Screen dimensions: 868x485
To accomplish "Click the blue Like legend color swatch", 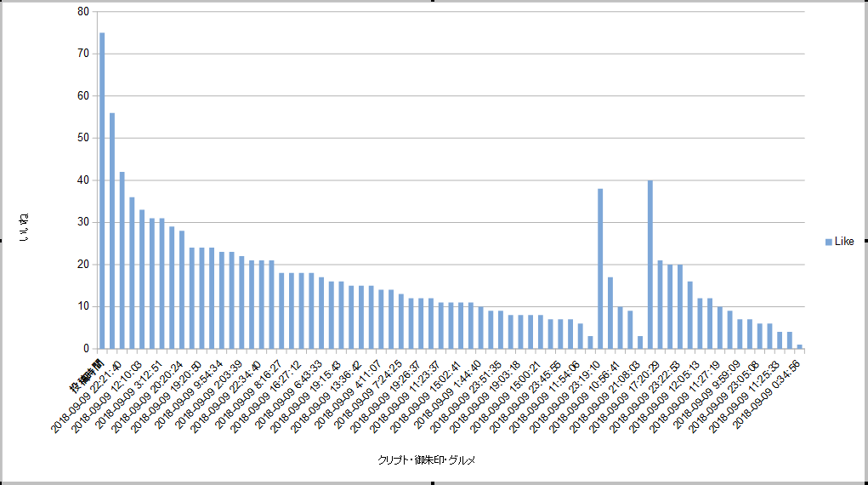I will click(x=829, y=242).
